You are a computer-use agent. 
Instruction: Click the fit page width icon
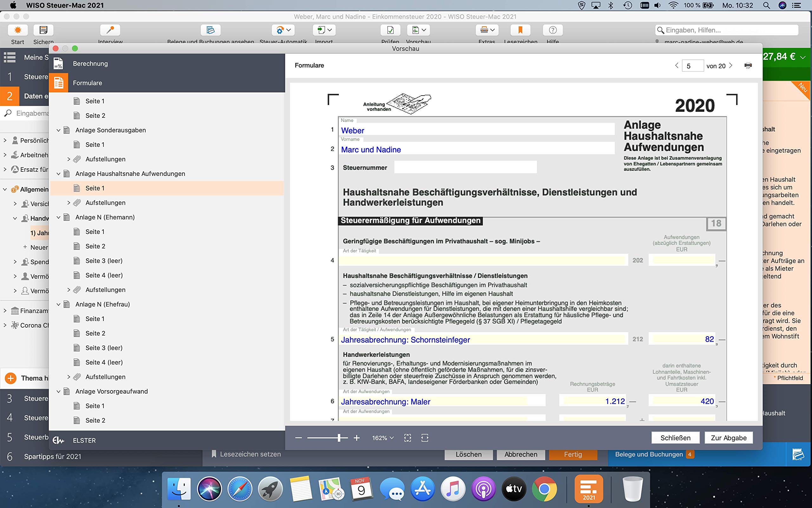(x=424, y=438)
